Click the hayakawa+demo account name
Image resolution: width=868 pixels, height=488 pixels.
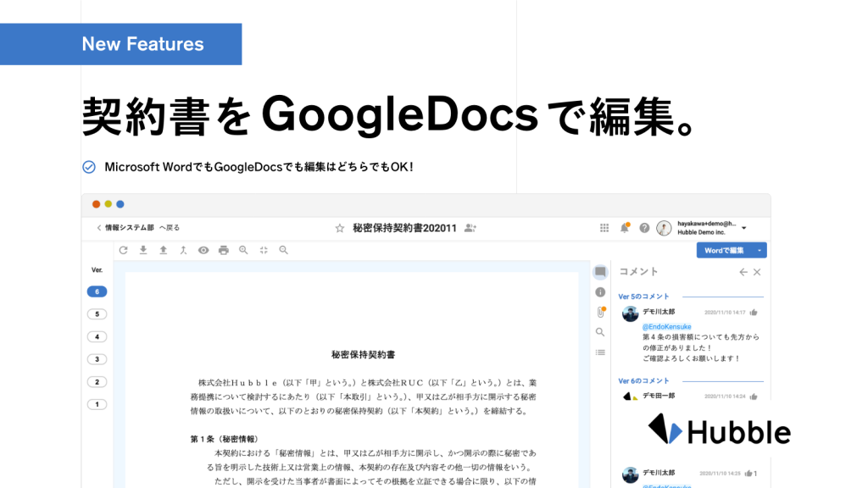click(707, 224)
